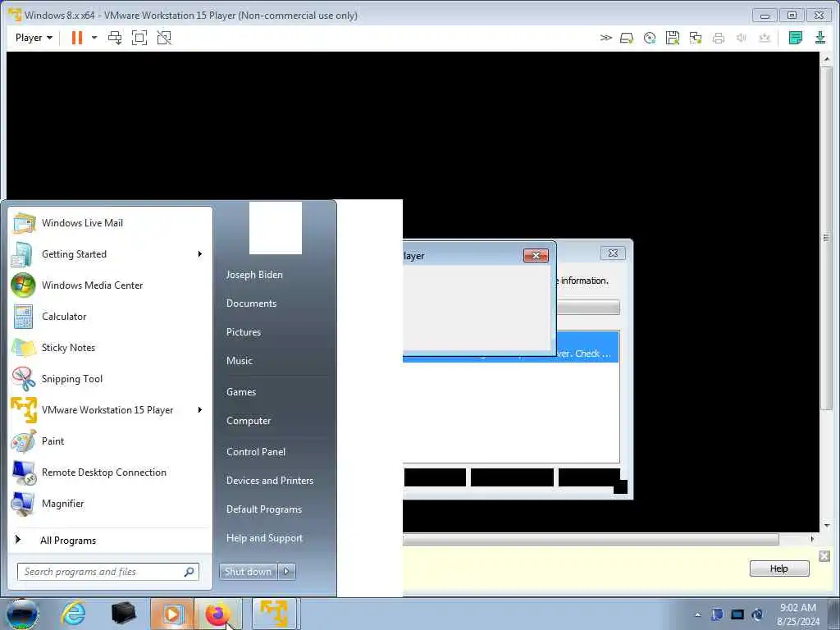Click the Windows Start orb
Image resolution: width=840 pixels, height=630 pixels.
[22, 614]
